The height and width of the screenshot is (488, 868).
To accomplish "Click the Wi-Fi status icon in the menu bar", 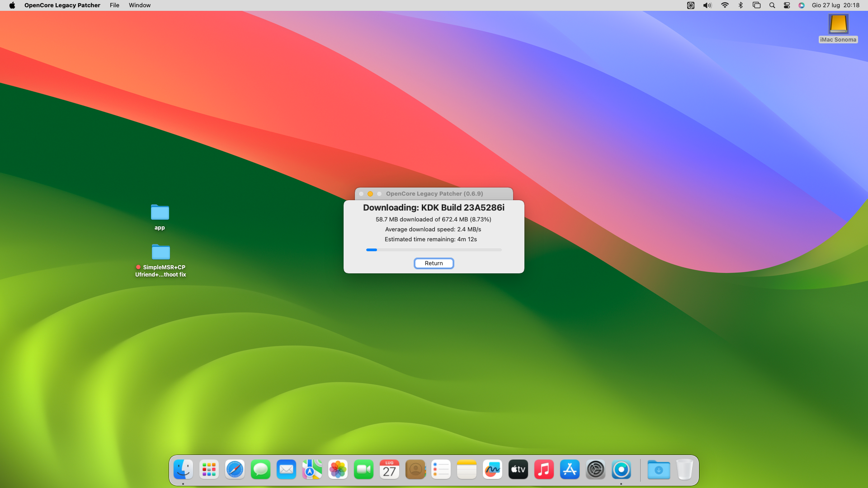I will (725, 5).
